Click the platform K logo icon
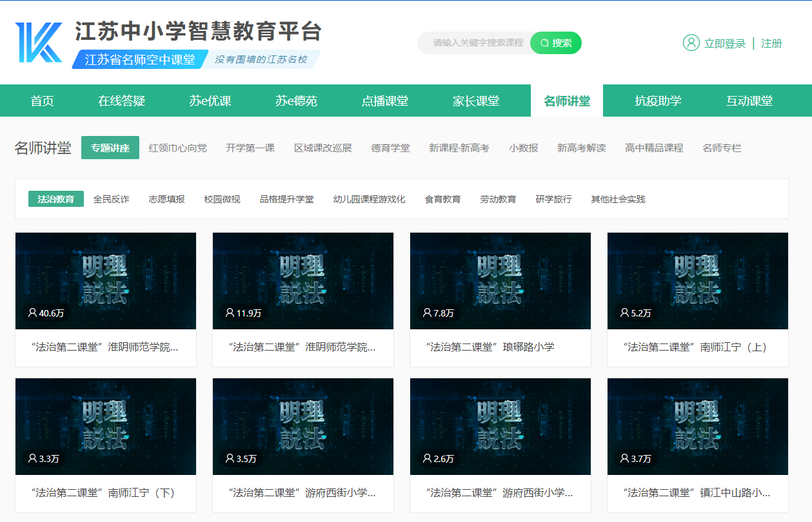Image resolution: width=812 pixels, height=522 pixels. (39, 43)
